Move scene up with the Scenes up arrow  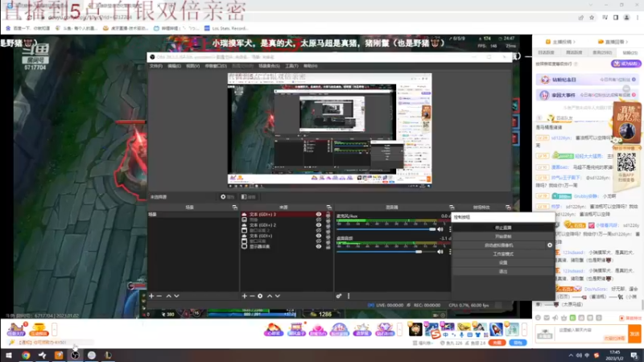click(x=168, y=296)
